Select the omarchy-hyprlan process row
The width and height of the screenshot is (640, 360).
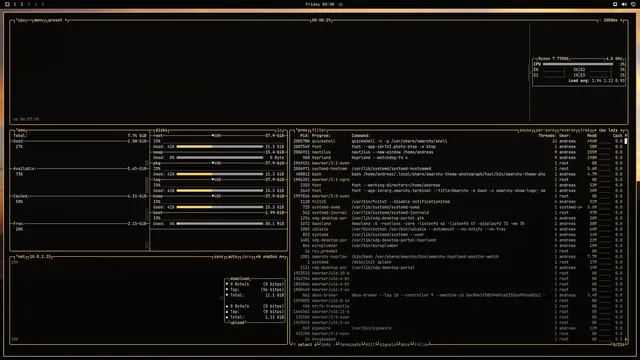click(458, 257)
